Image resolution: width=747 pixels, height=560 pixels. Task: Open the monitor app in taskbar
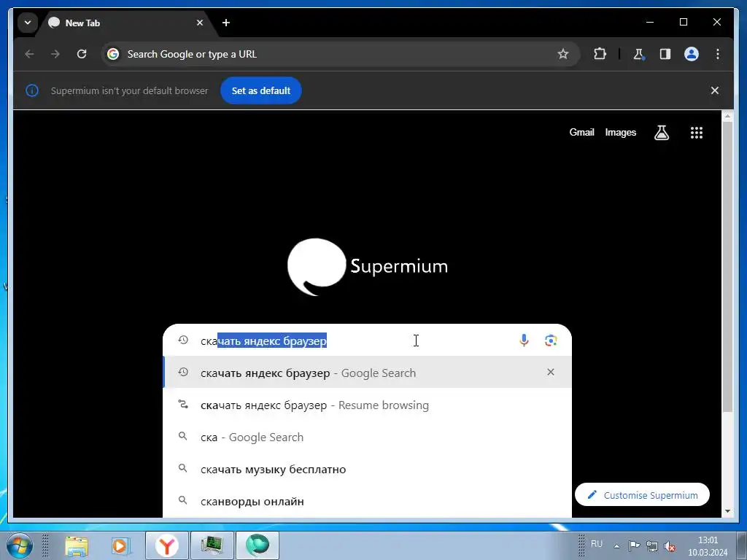point(212,545)
